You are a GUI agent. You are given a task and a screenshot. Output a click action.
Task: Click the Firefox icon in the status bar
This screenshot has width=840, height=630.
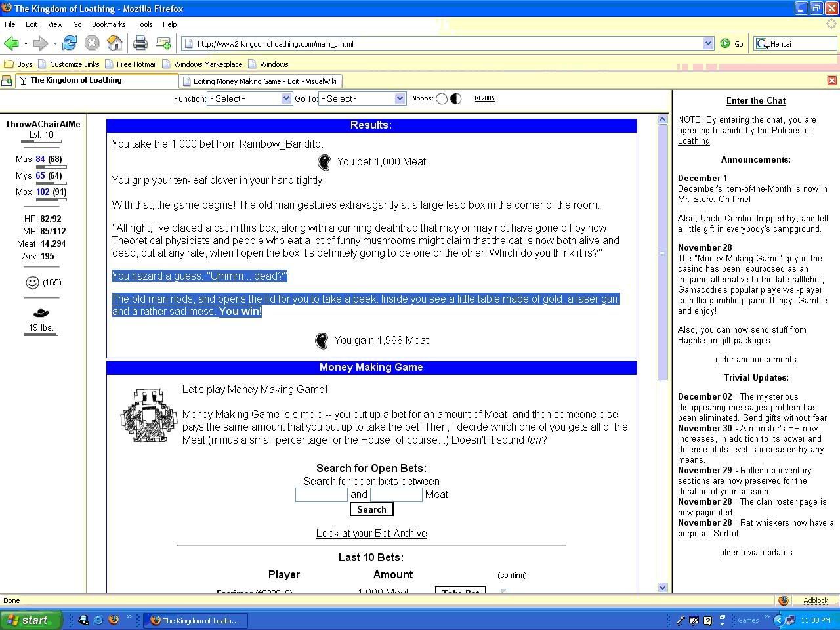point(784,600)
